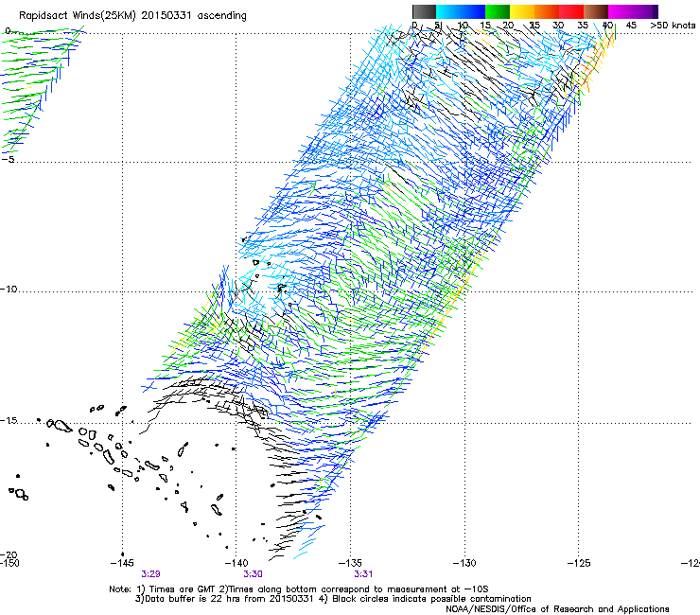The width and height of the screenshot is (700, 615).
Task: Click the gray 0-5 knots legend segment
Action: coord(424,11)
